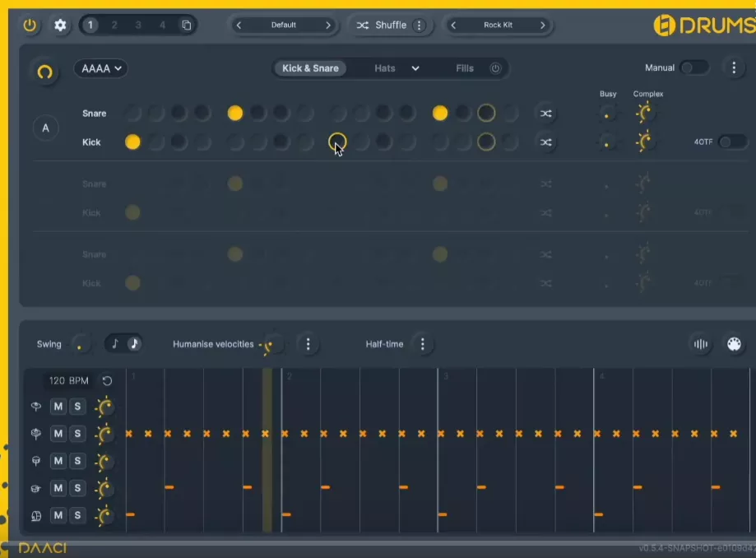Open the Fills tab
756x558 pixels.
[465, 68]
